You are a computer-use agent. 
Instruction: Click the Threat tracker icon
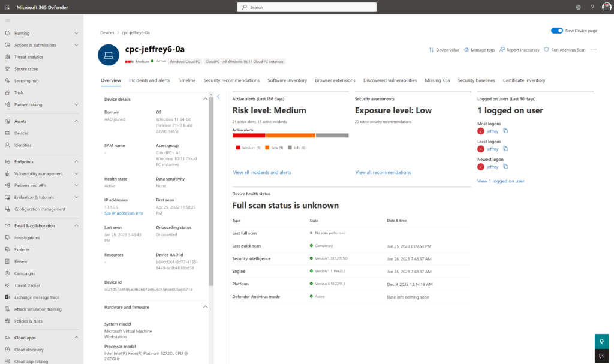pos(7,285)
